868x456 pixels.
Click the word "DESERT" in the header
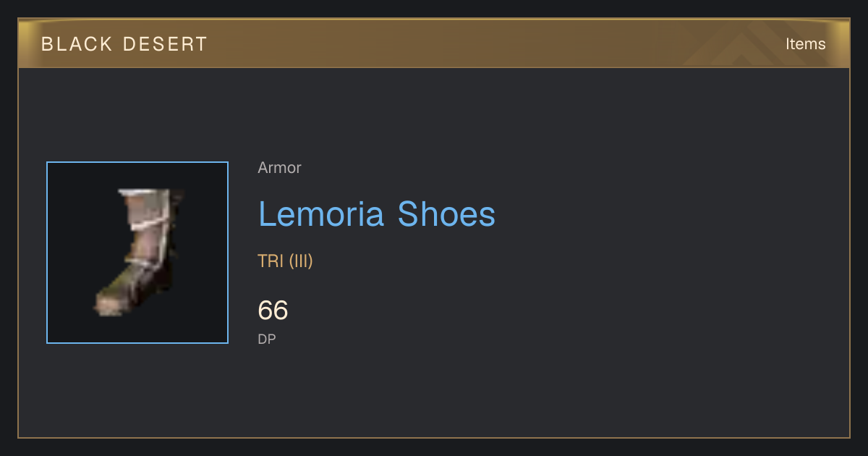point(165,44)
